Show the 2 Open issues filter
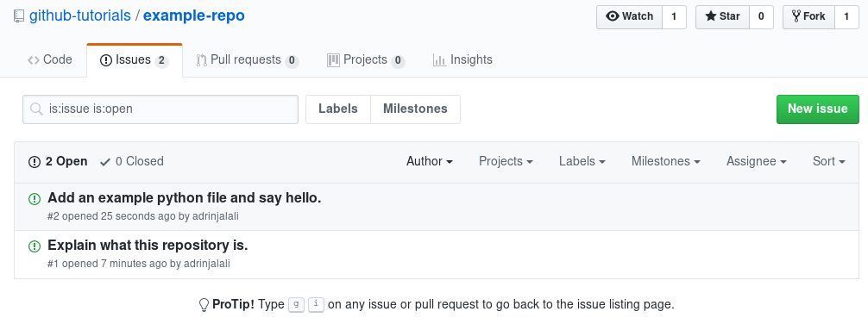Image resolution: width=868 pixels, height=324 pixels. pyautogui.click(x=58, y=162)
